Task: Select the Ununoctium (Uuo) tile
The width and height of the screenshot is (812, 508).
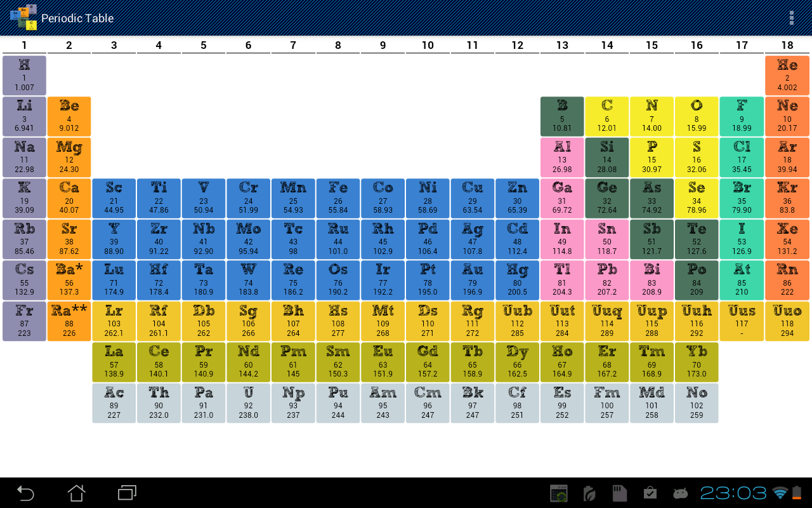Action: click(787, 321)
